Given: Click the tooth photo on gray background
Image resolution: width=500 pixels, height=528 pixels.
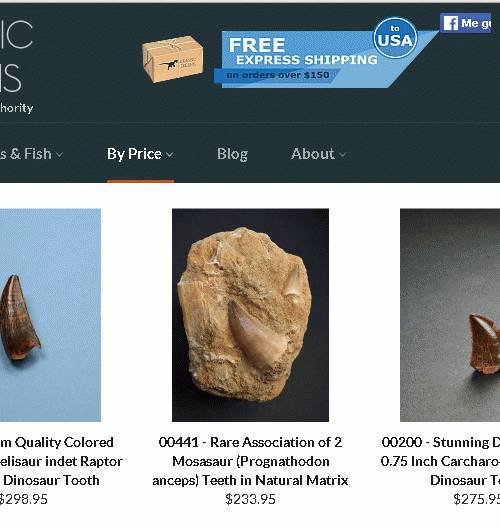Looking at the screenshot, I should point(450,315).
